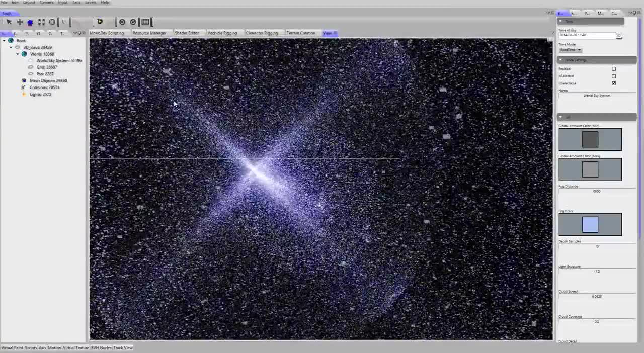Open the BVH Nodes bottom tab

(x=101, y=348)
